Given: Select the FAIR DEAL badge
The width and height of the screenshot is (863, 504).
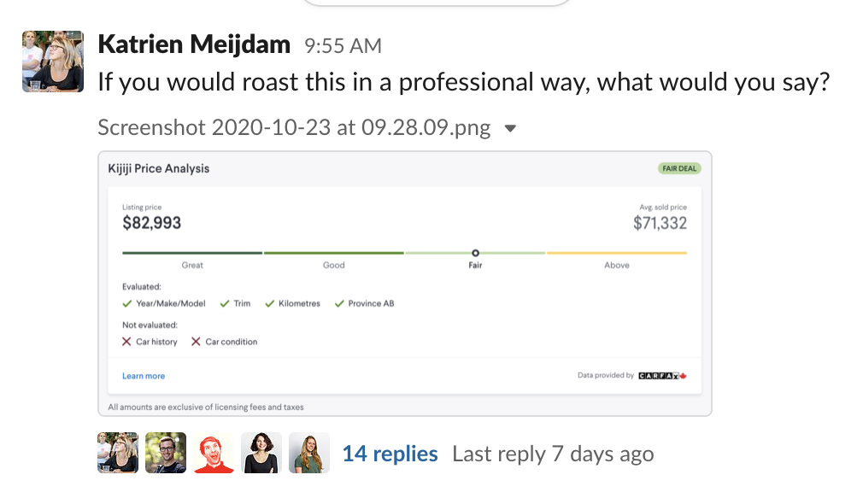Looking at the screenshot, I should click(678, 168).
